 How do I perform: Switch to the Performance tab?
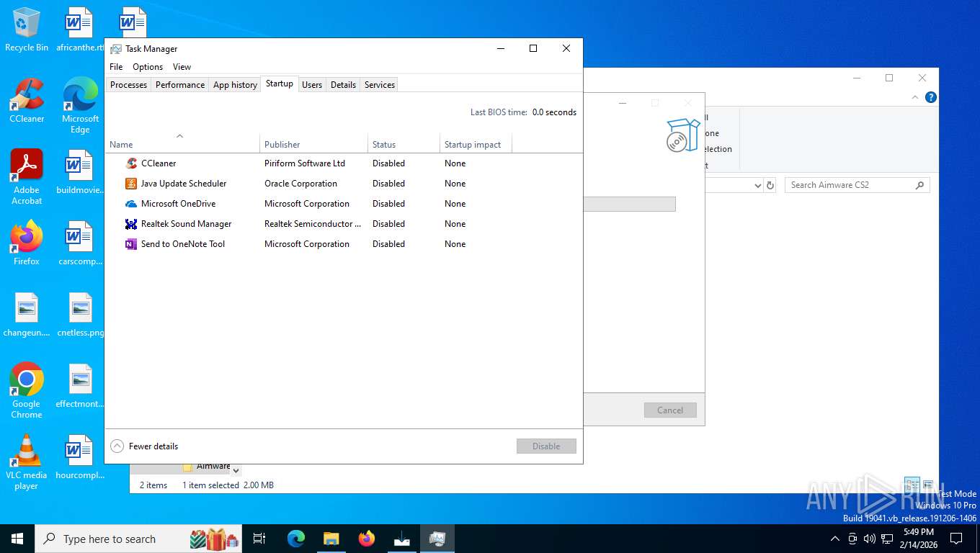pyautogui.click(x=180, y=85)
